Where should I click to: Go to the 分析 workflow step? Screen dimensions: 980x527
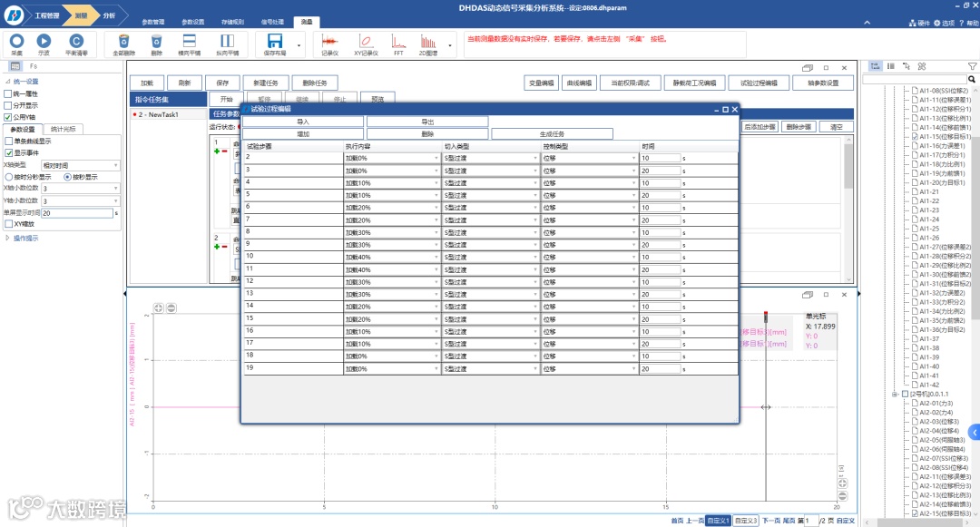(x=109, y=15)
